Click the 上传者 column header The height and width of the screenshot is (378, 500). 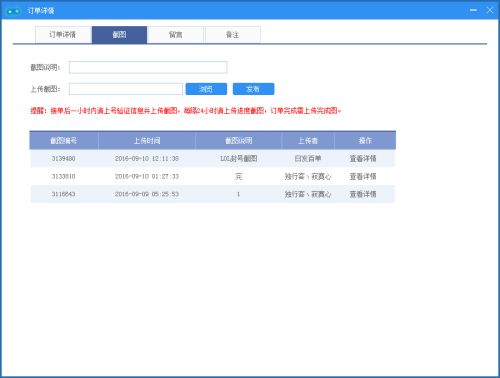coord(308,140)
